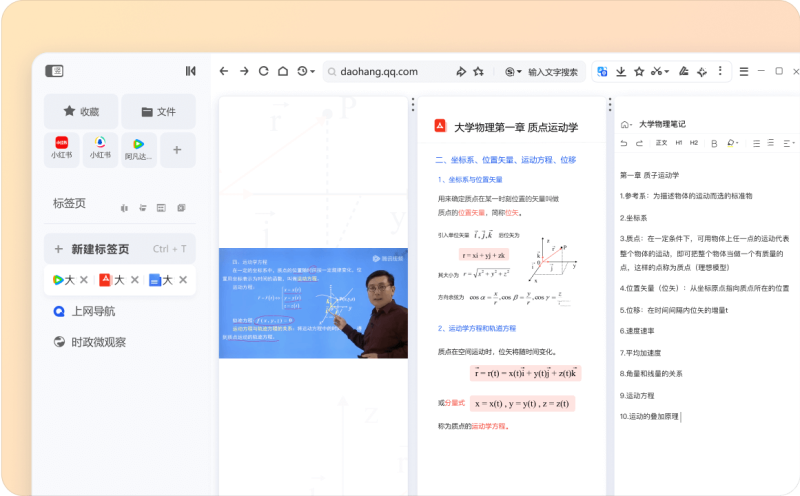
Task: Close the red PDF tab
Action: 135,280
